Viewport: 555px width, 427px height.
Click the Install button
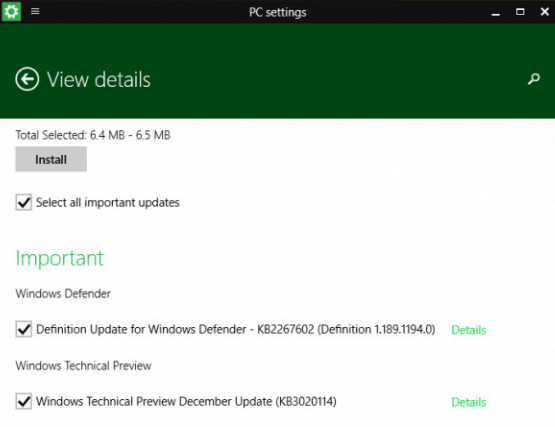[x=51, y=159]
